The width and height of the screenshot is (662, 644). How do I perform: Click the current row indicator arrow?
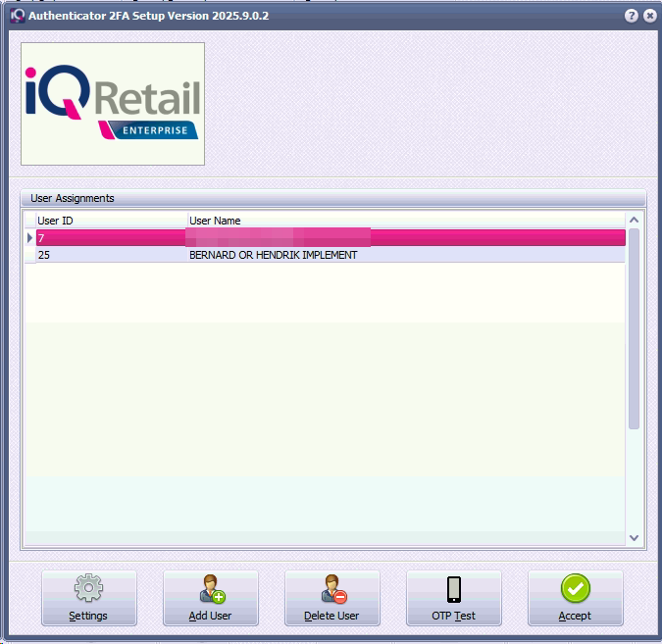[29, 238]
